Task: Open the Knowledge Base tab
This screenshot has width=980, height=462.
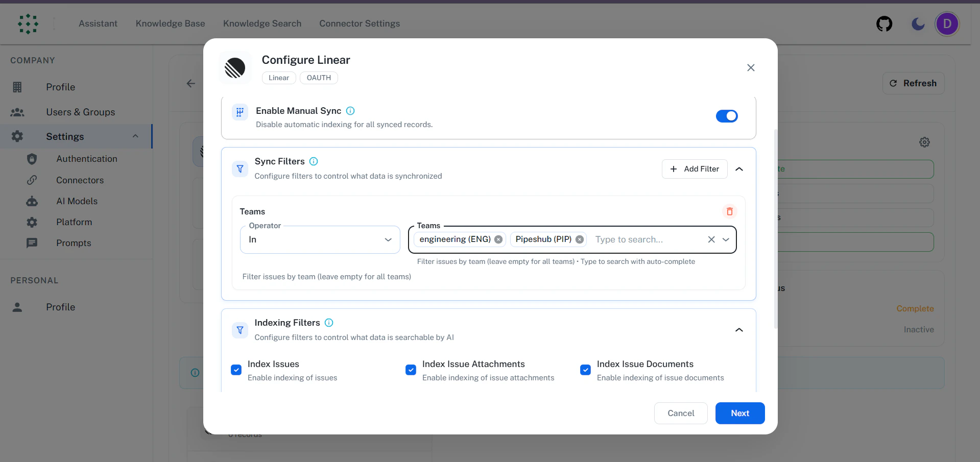Action: pos(170,23)
